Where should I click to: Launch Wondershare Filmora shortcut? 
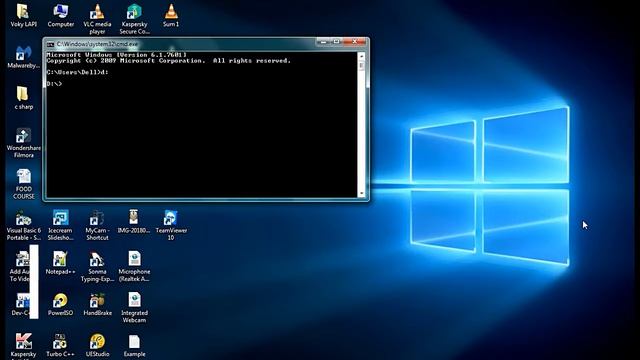click(x=23, y=143)
